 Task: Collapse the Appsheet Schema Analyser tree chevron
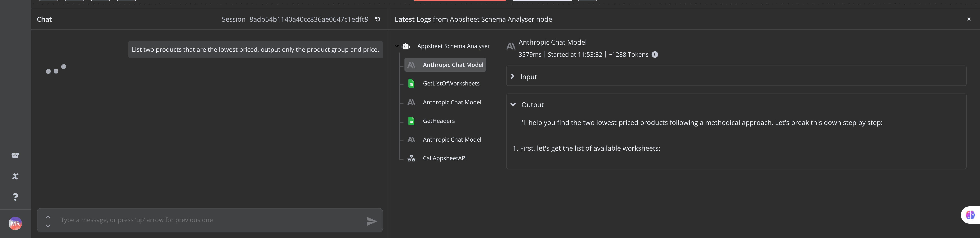(x=397, y=46)
